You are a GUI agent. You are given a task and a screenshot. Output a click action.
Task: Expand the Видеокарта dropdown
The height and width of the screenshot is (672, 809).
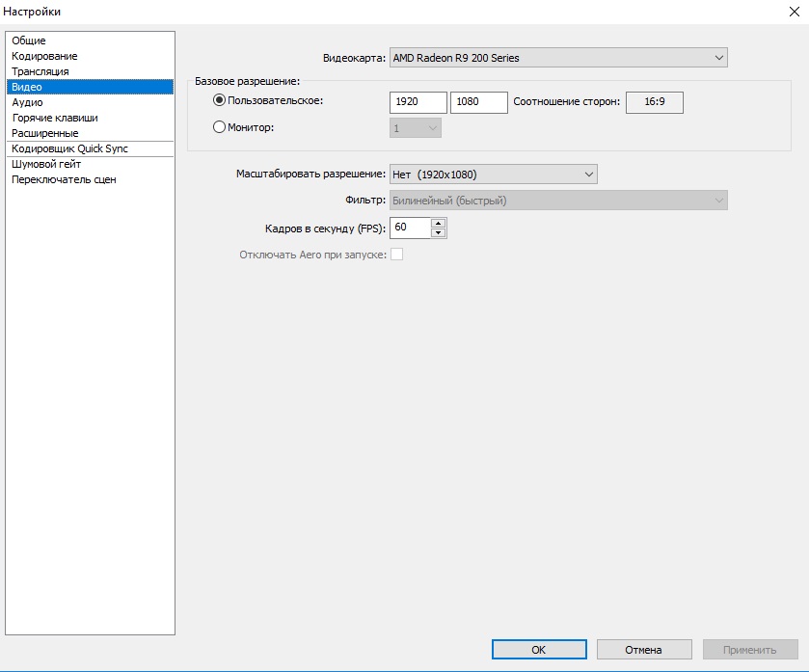(558, 58)
